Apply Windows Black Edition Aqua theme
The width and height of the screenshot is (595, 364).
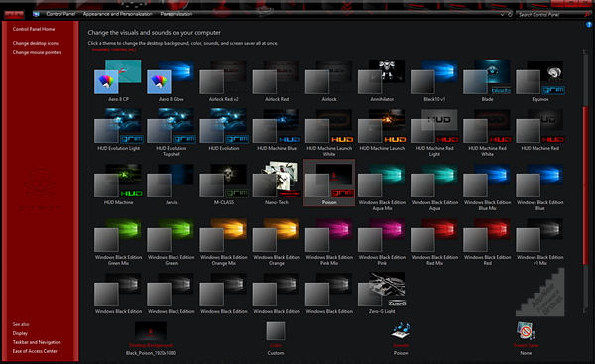click(x=435, y=186)
